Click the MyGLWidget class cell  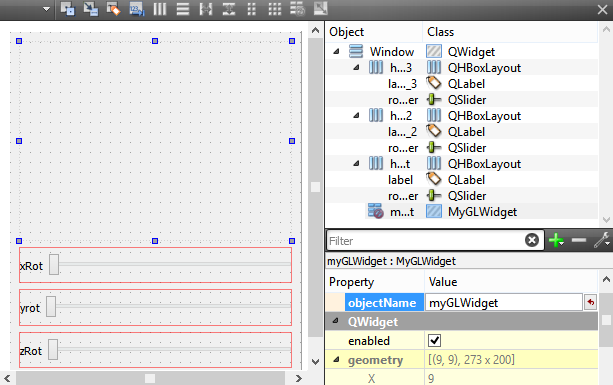click(482, 212)
